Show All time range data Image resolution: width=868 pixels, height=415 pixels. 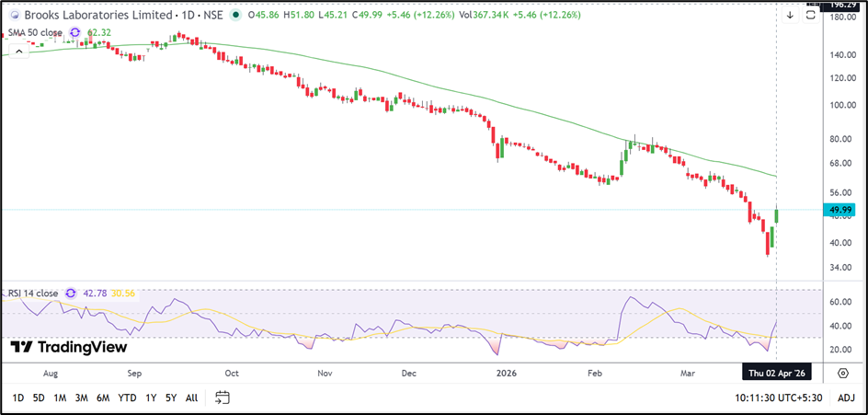click(191, 398)
